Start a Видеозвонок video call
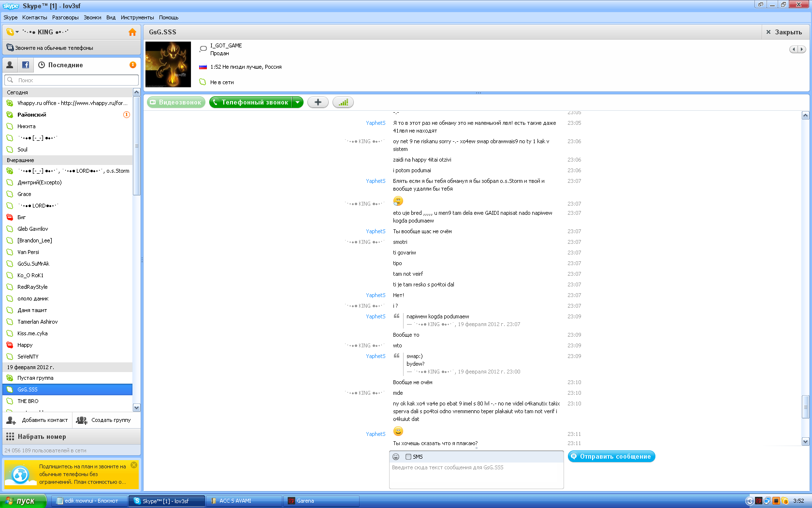The height and width of the screenshot is (508, 812). point(176,103)
